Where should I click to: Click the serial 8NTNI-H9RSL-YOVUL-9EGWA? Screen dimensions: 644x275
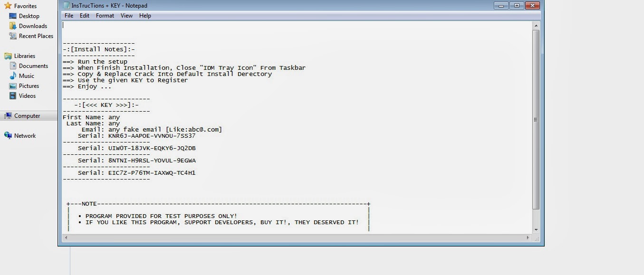152,161
